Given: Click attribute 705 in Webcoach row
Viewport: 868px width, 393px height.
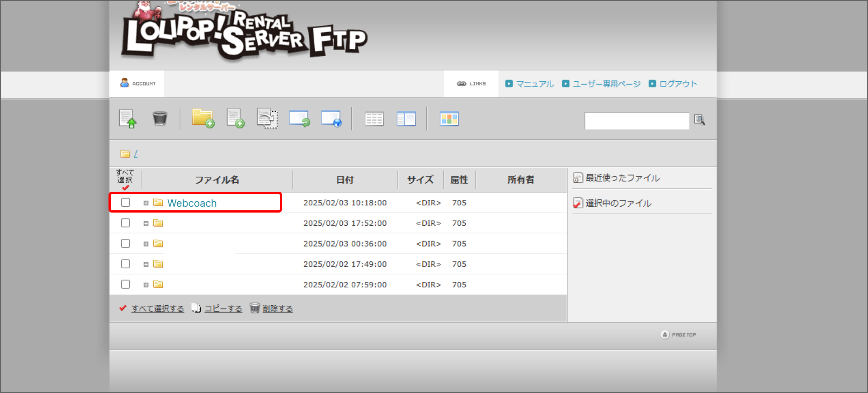Looking at the screenshot, I should 459,203.
